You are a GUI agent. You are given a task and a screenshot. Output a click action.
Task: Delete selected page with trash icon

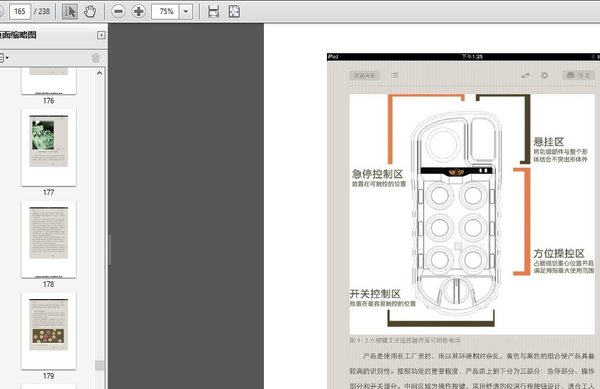[96, 58]
